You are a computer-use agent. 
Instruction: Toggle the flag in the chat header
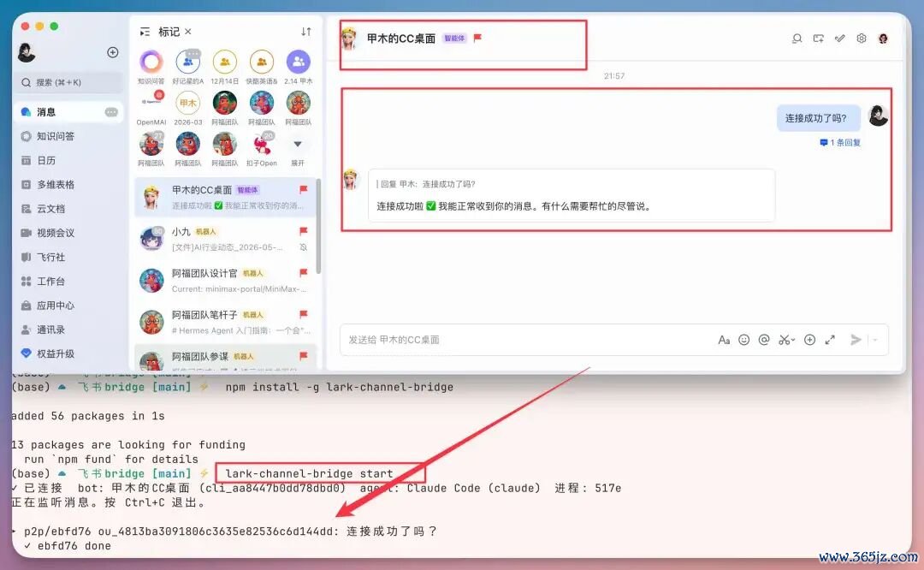(478, 39)
